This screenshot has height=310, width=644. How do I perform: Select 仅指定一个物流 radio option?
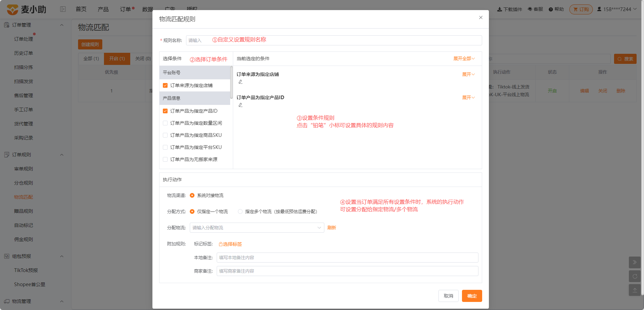click(x=192, y=211)
